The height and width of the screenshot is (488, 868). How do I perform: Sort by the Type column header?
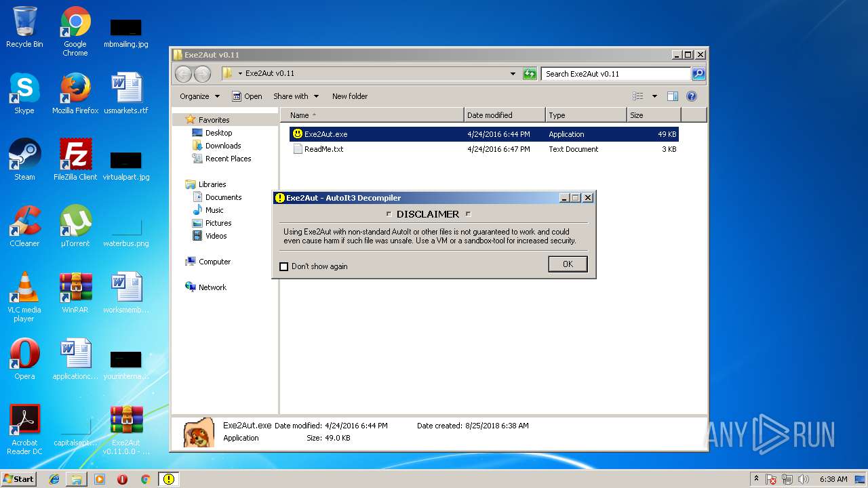pyautogui.click(x=586, y=115)
